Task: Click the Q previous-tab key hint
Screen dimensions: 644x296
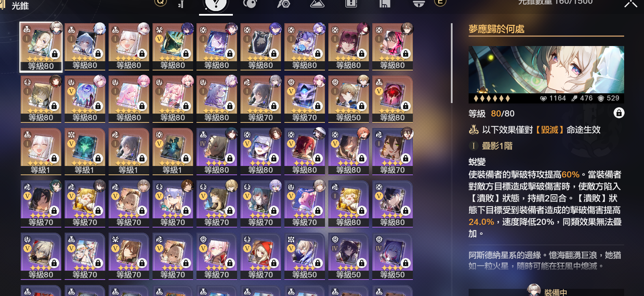Action: [161, 2]
